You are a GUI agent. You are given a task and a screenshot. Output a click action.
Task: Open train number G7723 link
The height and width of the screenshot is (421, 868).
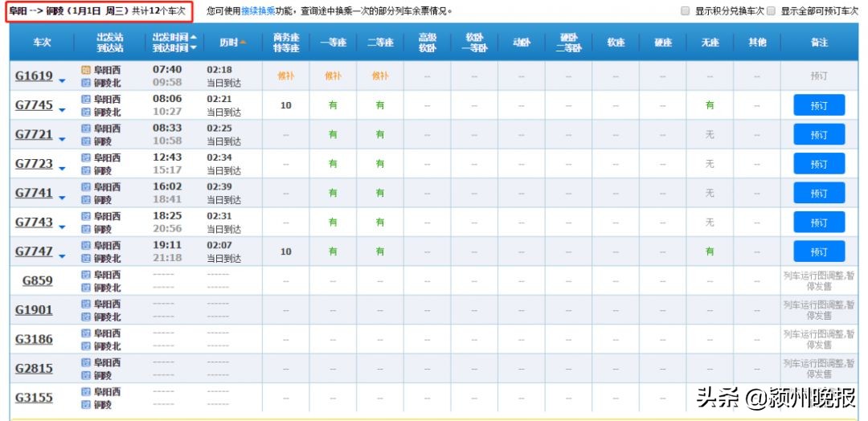34,164
